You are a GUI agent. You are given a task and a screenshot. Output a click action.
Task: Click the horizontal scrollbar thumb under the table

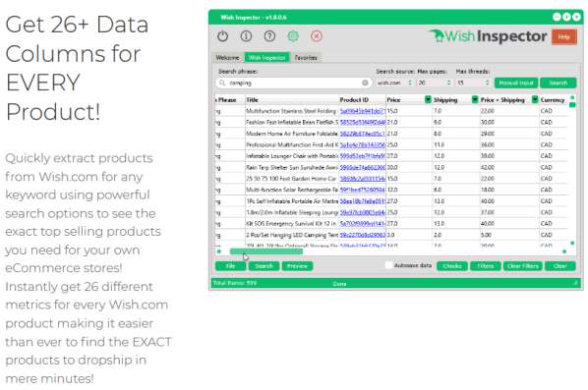click(x=265, y=251)
